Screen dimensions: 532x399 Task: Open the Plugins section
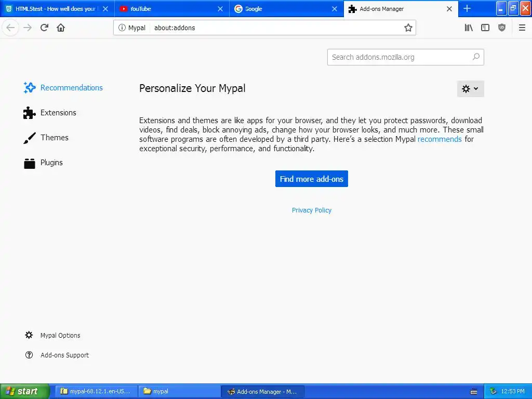(43, 163)
